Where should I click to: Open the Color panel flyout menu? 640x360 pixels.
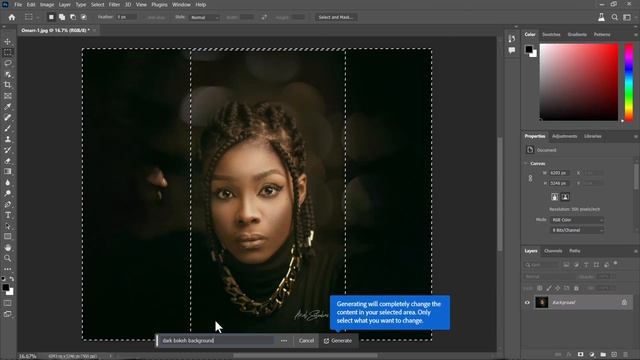636,35
